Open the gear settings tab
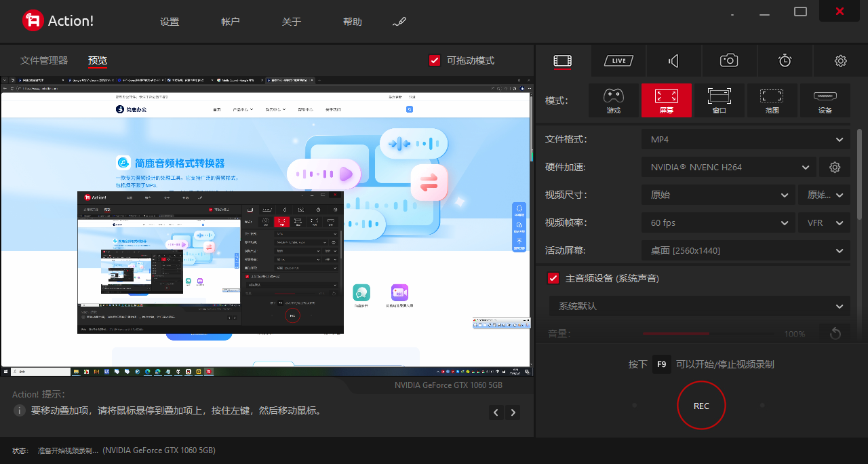 [x=840, y=61]
